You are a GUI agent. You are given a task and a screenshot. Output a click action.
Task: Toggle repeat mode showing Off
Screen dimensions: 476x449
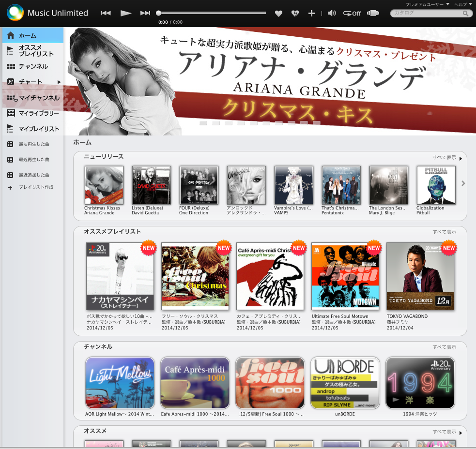352,14
